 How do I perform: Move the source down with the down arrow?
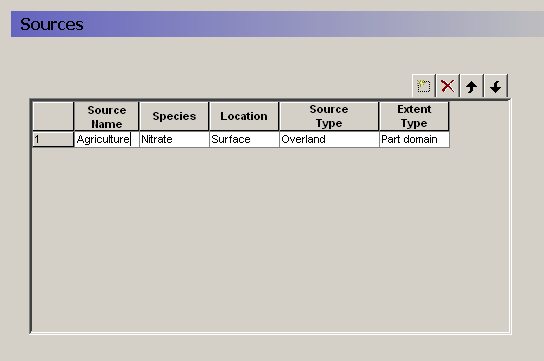coord(496,86)
